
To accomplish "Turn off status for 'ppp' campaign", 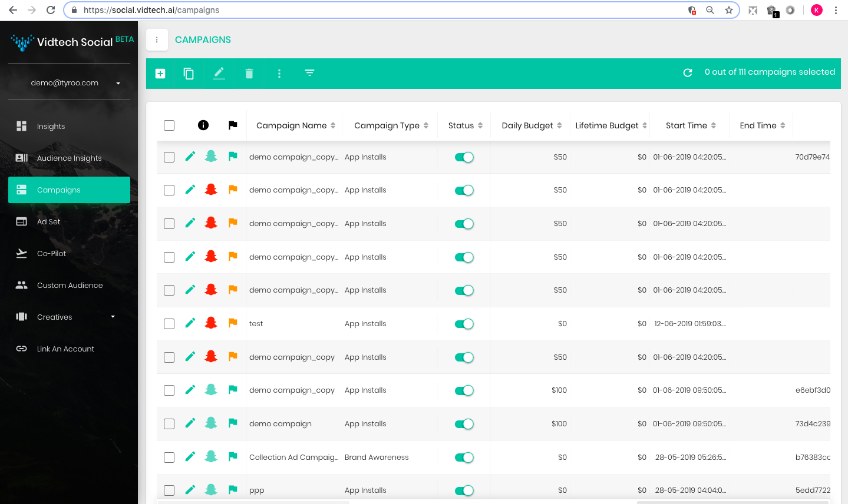I will pyautogui.click(x=464, y=490).
